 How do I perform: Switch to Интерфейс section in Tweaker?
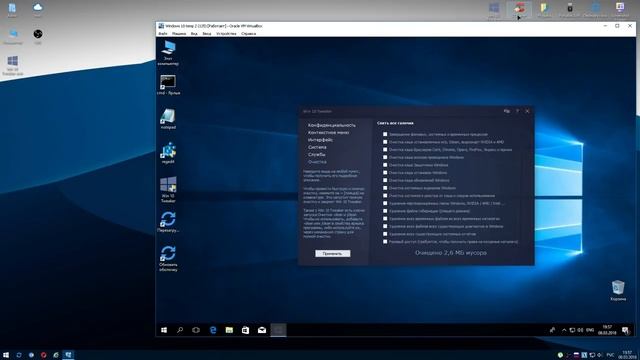coord(320,140)
